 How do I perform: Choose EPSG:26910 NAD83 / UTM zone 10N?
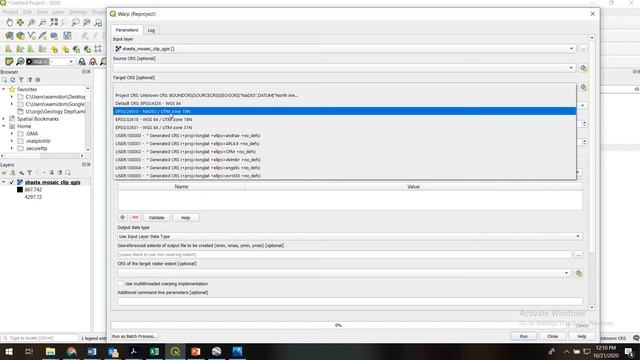coord(344,111)
